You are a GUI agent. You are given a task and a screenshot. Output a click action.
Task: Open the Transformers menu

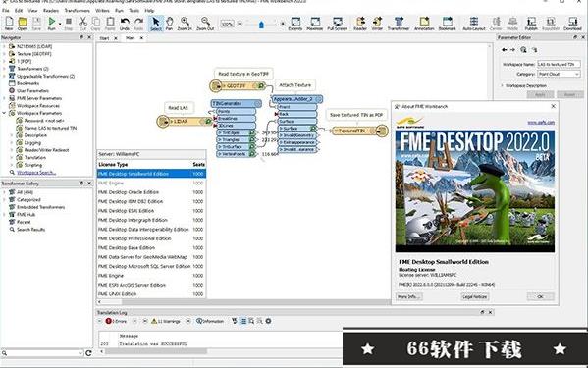pos(77,11)
